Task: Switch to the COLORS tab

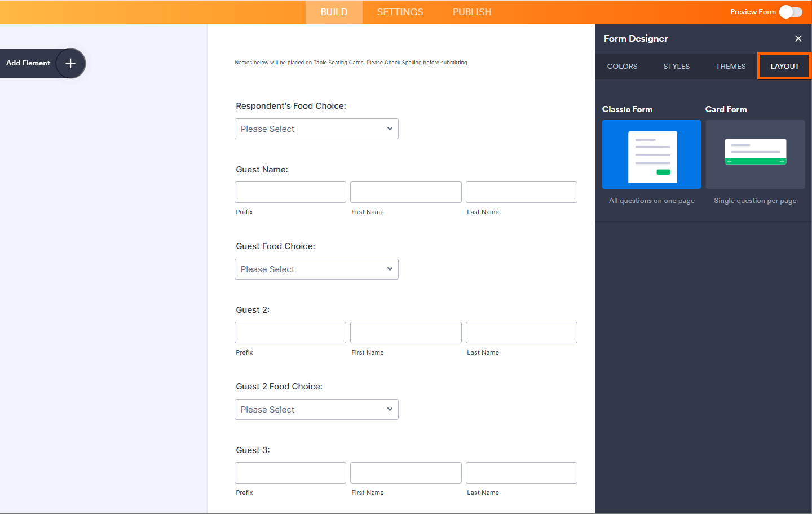Action: tap(622, 67)
